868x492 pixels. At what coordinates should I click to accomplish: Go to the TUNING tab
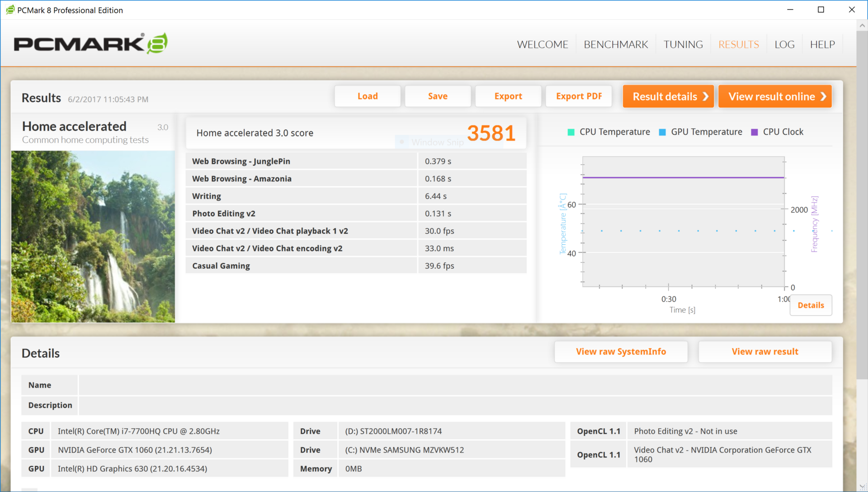click(683, 44)
